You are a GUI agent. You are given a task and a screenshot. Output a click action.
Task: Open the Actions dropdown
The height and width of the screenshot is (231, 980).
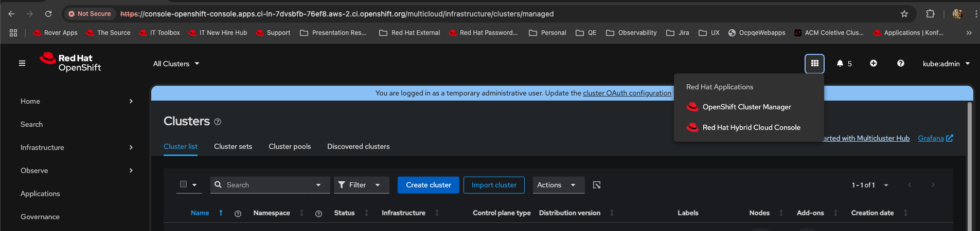pos(558,185)
